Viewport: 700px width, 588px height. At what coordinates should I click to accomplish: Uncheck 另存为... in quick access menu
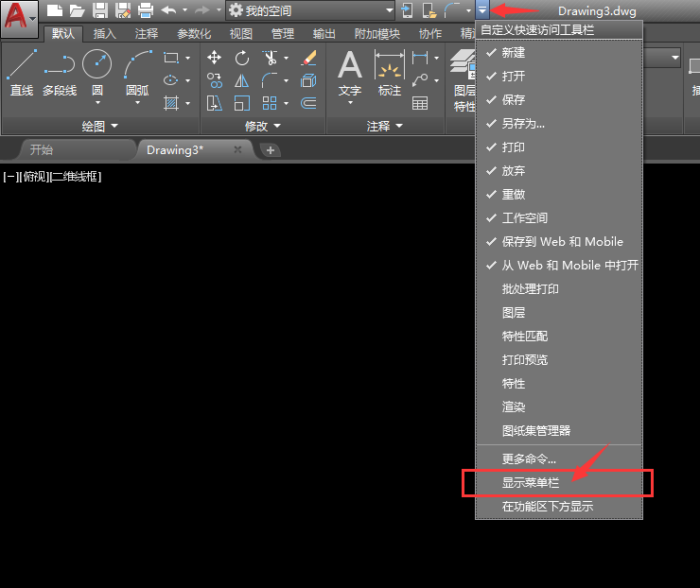(559, 124)
